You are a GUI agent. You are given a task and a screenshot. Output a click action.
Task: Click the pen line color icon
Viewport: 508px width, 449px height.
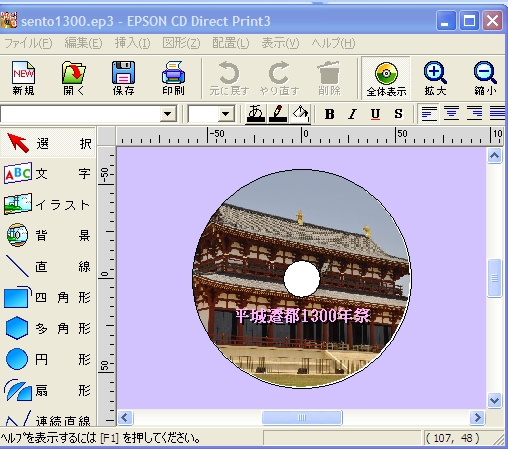coord(278,114)
